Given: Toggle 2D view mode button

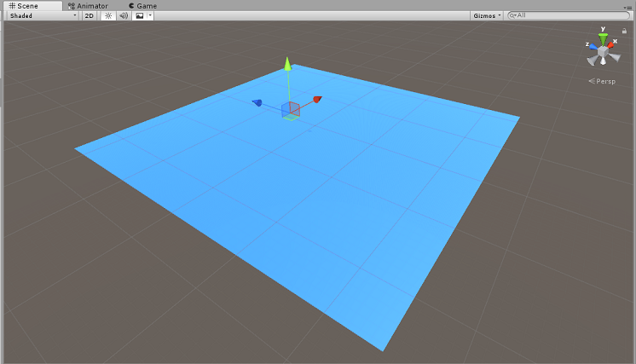Looking at the screenshot, I should coord(89,15).
